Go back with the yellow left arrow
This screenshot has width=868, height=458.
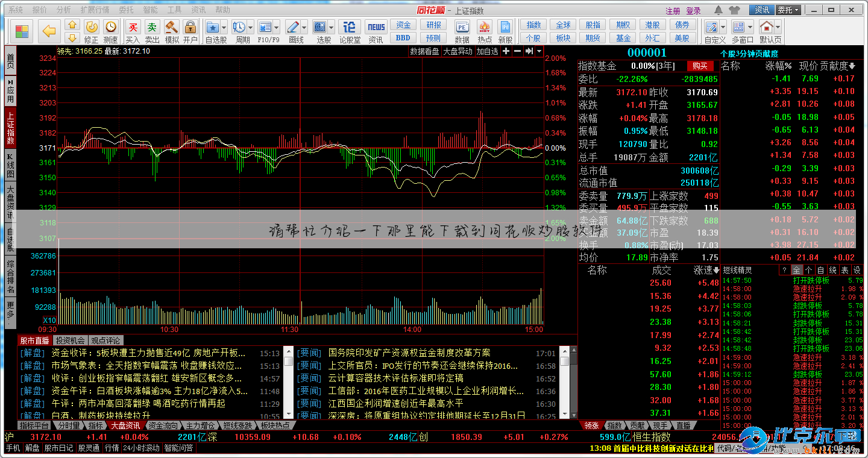pos(49,31)
